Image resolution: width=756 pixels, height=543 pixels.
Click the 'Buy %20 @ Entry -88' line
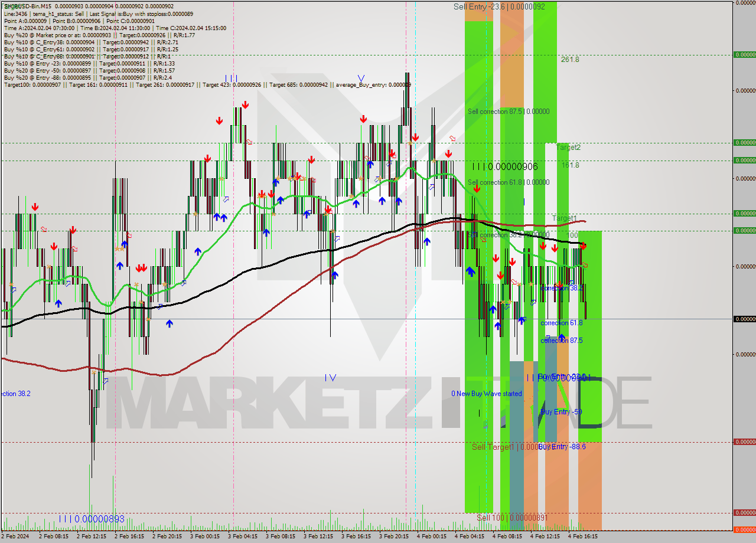[88, 77]
